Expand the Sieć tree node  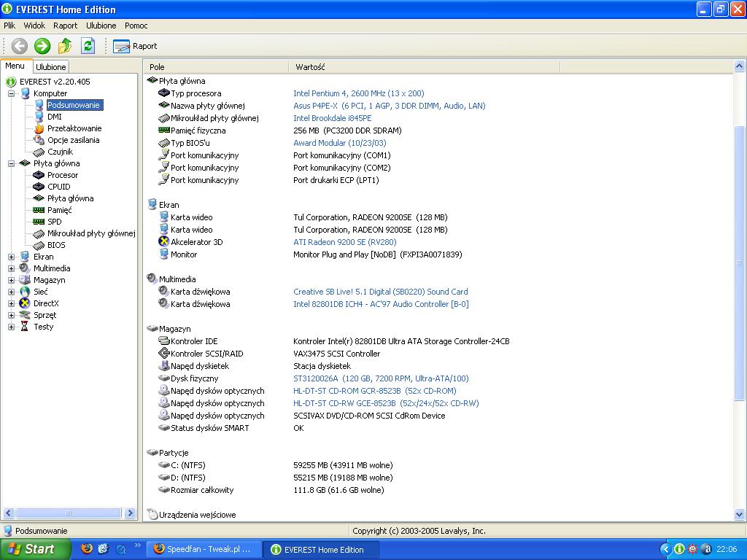pos(12,292)
